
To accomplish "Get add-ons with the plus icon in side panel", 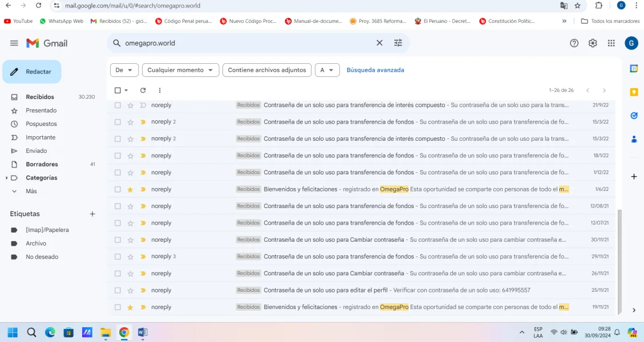I will tap(634, 177).
